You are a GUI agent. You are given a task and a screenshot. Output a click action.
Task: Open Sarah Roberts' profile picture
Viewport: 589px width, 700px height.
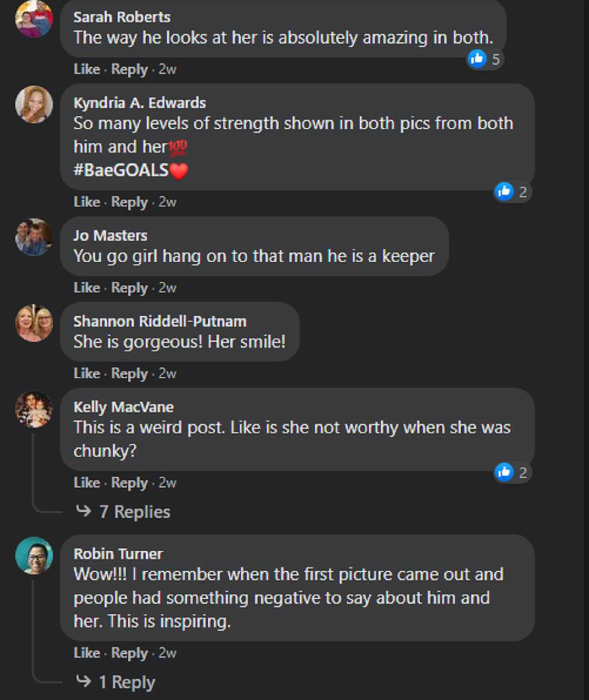[x=34, y=19]
